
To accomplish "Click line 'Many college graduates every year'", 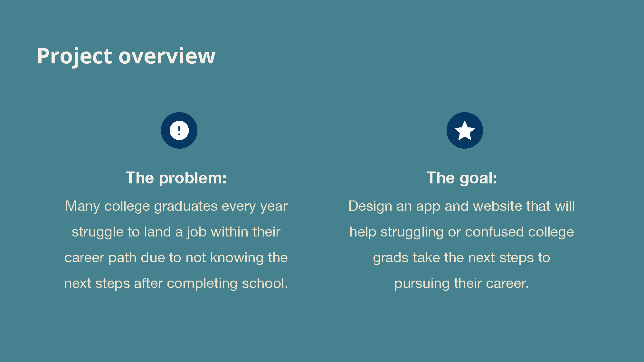I will [176, 206].
